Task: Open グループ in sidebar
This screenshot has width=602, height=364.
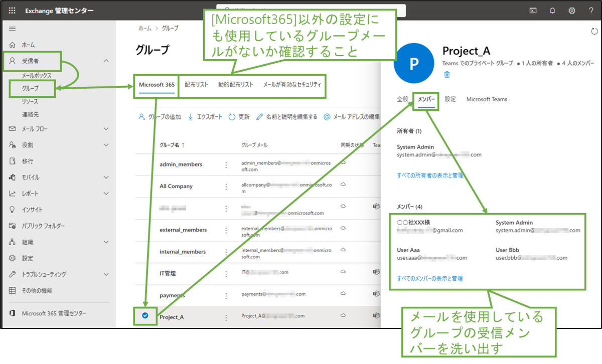Action: point(31,88)
